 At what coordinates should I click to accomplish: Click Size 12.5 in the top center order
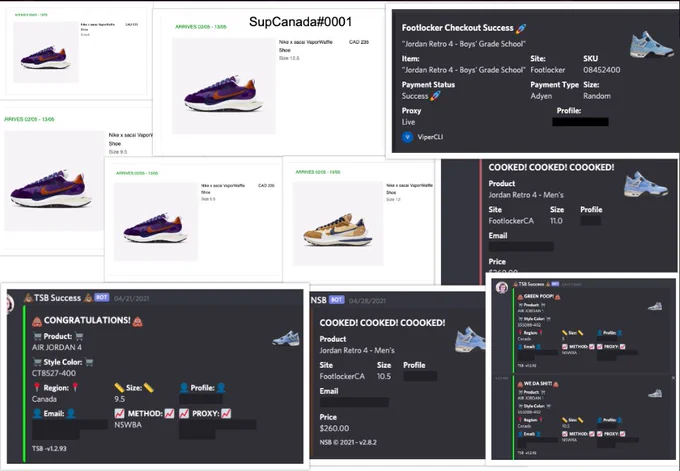tap(289, 58)
